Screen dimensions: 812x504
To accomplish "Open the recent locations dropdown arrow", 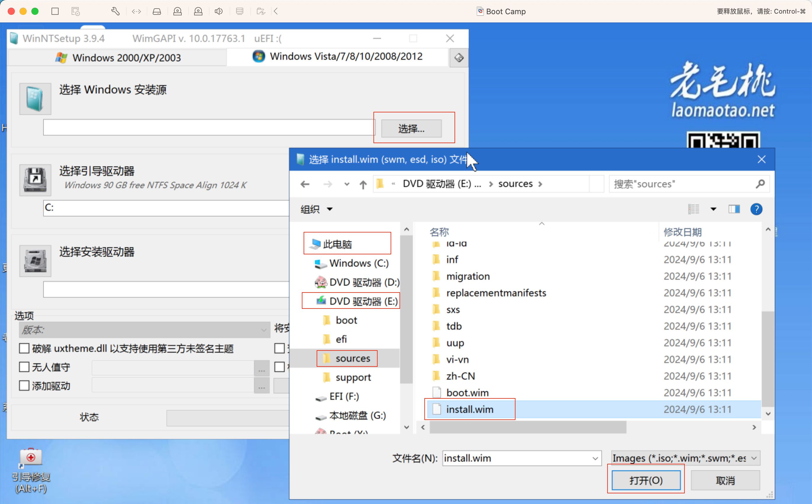I will pos(347,184).
